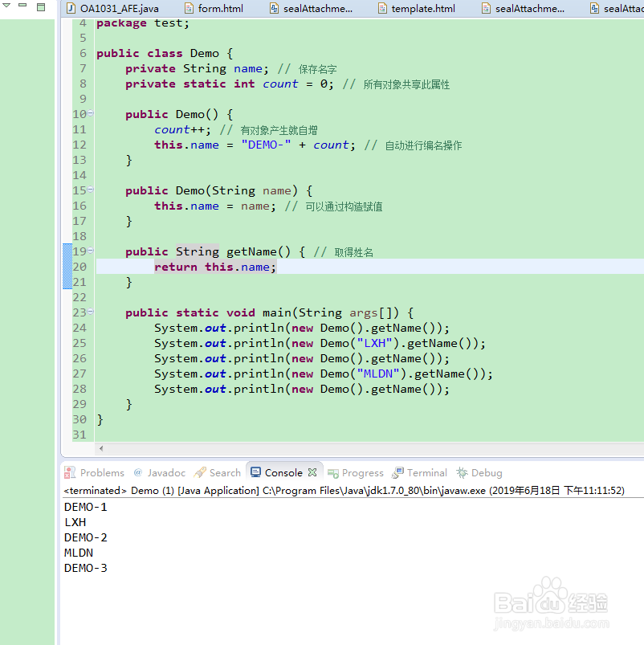Open the Progress view tab
This screenshot has width=644, height=645.
click(x=356, y=473)
